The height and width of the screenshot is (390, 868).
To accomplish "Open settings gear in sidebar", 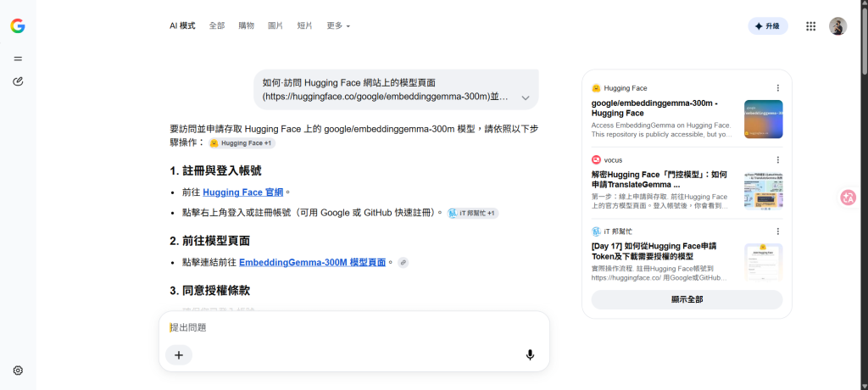I will 18,370.
